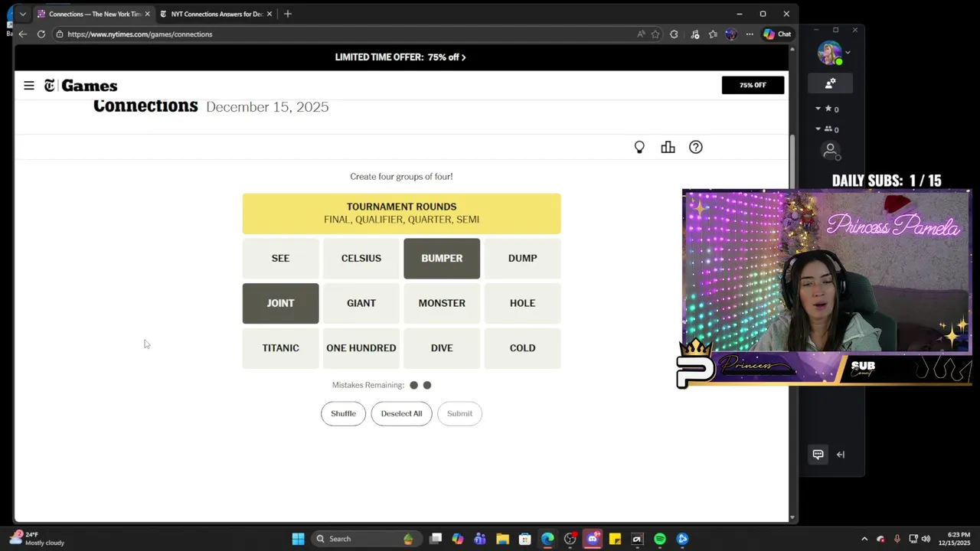Select the COLD tile
The height and width of the screenshot is (551, 980).
pos(522,348)
